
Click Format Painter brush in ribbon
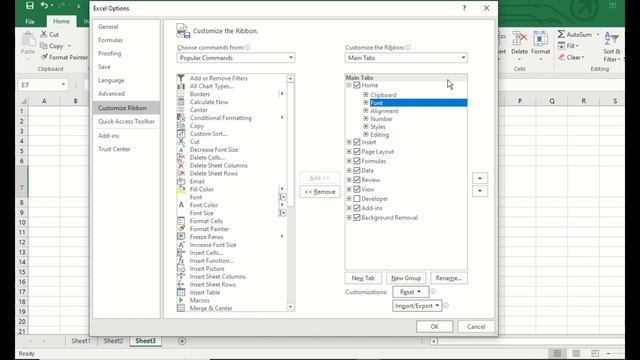click(44, 57)
